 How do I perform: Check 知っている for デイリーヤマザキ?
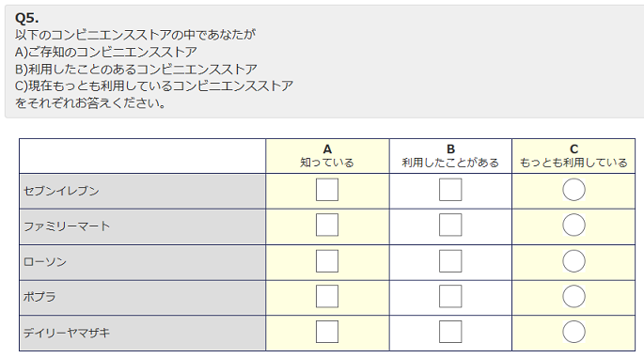[327, 332]
